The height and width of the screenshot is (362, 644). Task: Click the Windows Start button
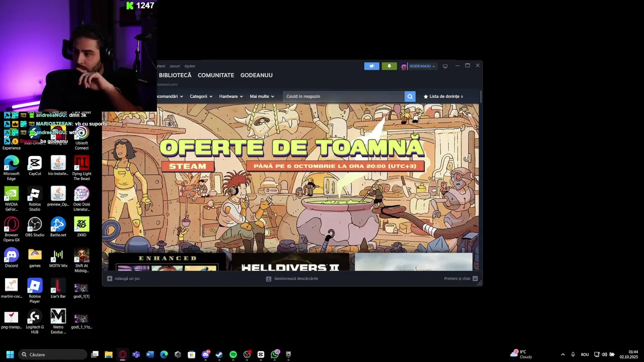point(10,354)
